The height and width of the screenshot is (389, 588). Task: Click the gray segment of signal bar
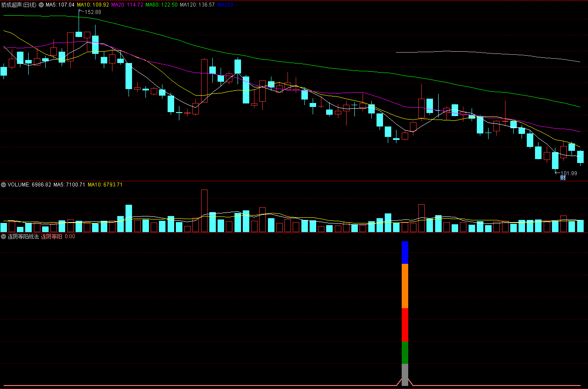pos(405,375)
